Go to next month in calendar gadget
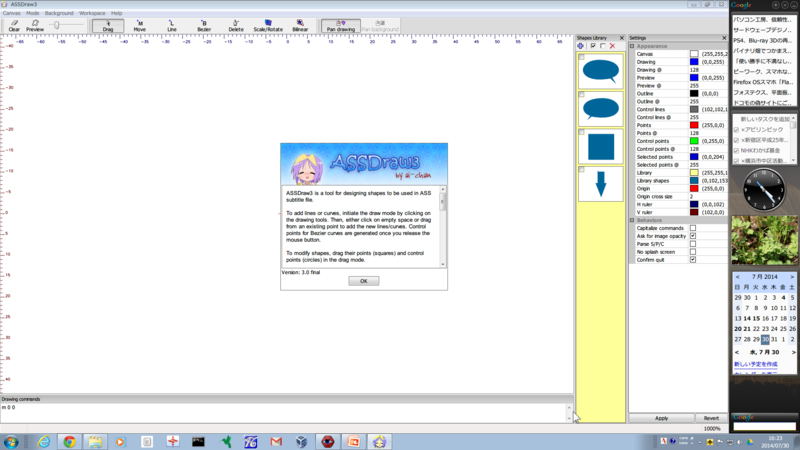The height and width of the screenshot is (450, 800). coord(792,277)
